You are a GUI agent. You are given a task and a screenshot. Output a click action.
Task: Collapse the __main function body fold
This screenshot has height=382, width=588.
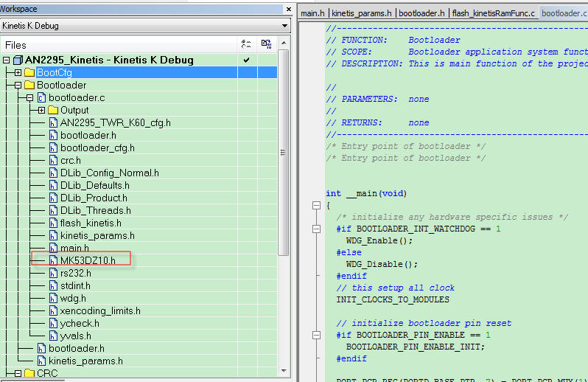pyautogui.click(x=317, y=205)
